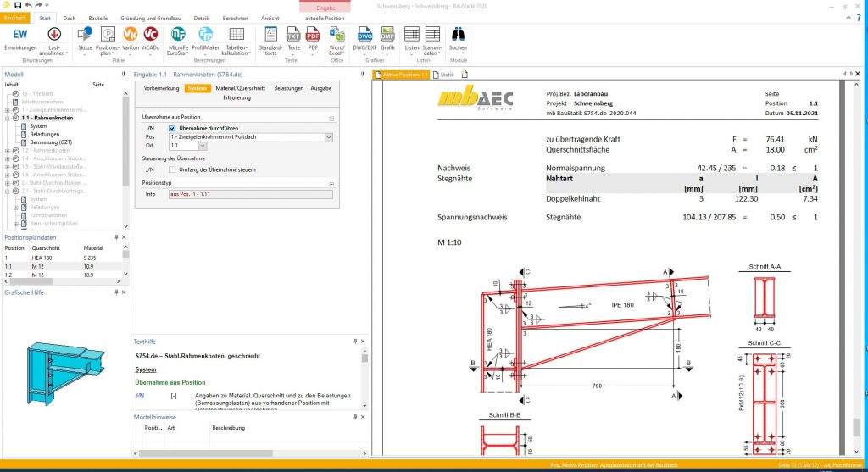The width and height of the screenshot is (868, 472).
Task: Open the Erläuterung input tab
Action: point(237,98)
